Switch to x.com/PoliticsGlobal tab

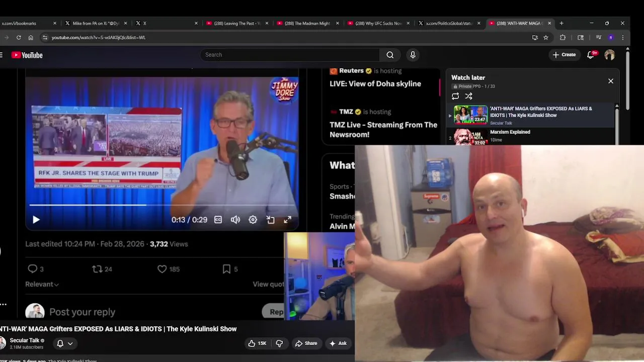[x=448, y=23]
